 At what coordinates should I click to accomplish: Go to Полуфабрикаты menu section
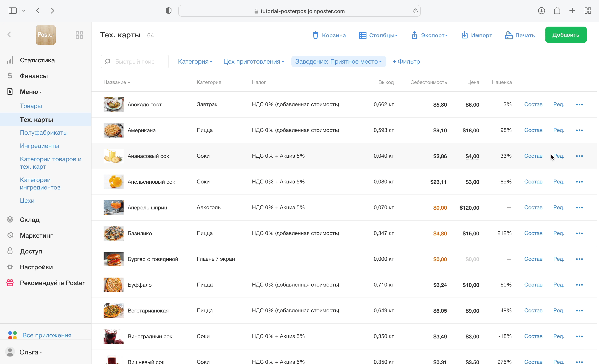(44, 132)
